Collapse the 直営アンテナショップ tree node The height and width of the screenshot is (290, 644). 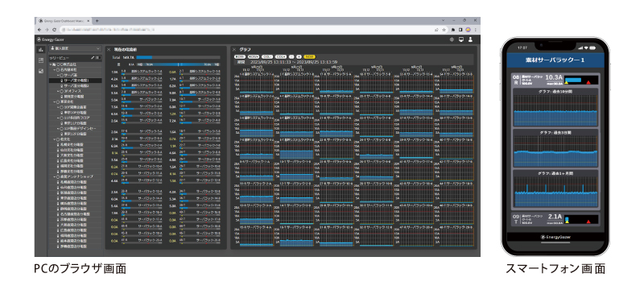click(55, 176)
